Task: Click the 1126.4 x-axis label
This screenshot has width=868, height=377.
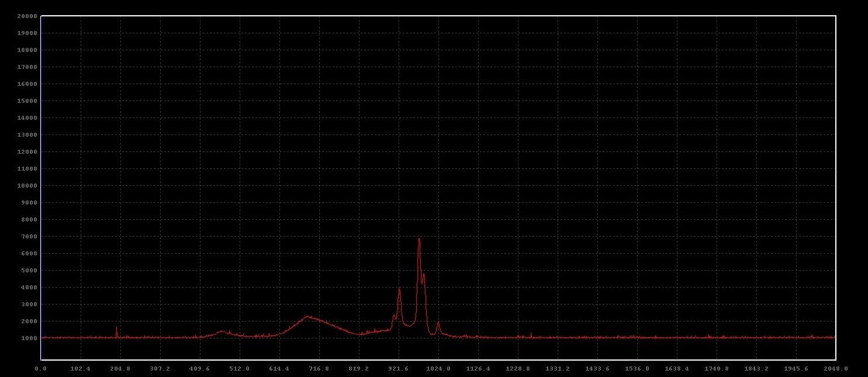Action: tap(478, 369)
